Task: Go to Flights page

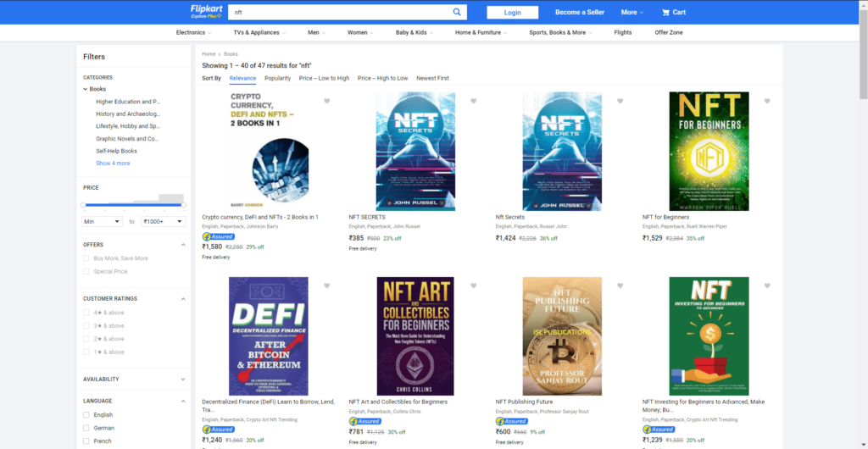Action: (623, 33)
